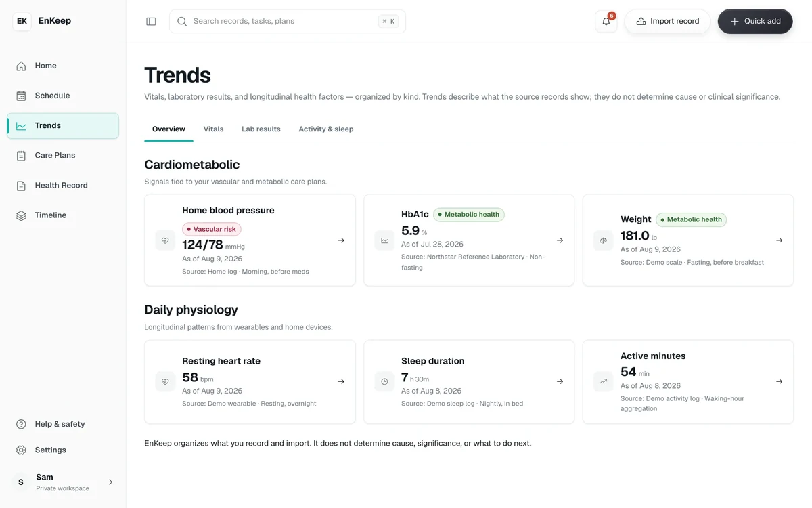This screenshot has width=812, height=508.
Task: Click the scale icon on Weight card
Action: tap(604, 240)
